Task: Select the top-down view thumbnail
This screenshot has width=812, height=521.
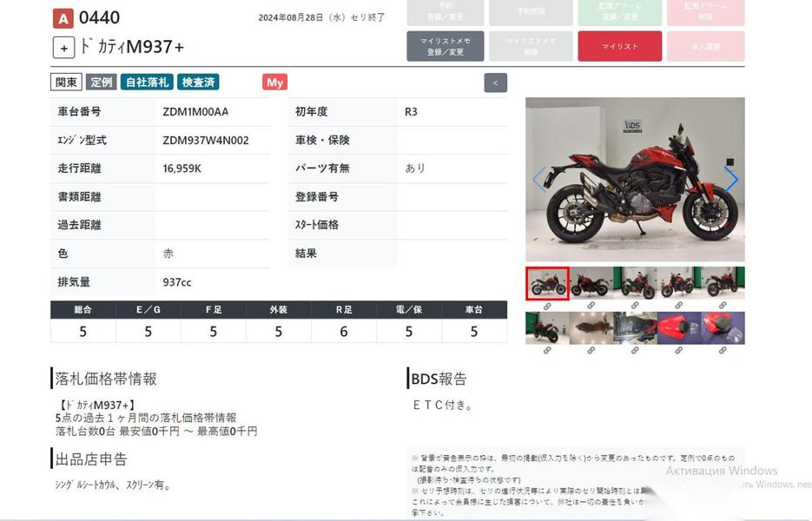Action: pos(591,328)
